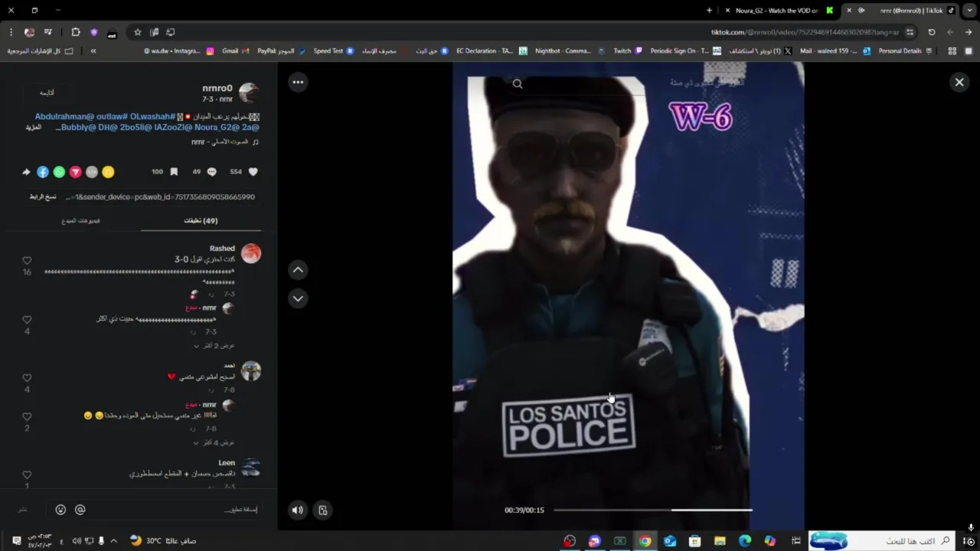Screen dimensions: 980x551
Task: Bookmark this page with star icon
Action: point(138,32)
